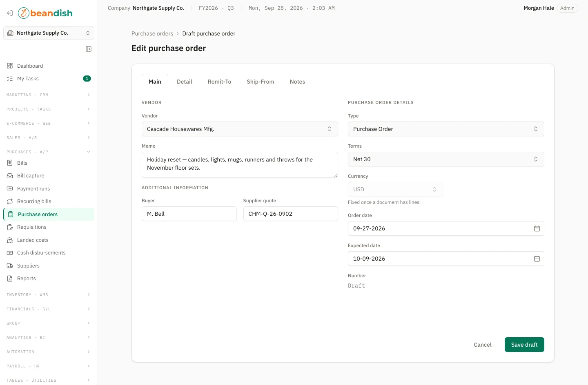Image resolution: width=588 pixels, height=385 pixels.
Task: Open Payment runs
Action: pyautogui.click(x=49, y=188)
